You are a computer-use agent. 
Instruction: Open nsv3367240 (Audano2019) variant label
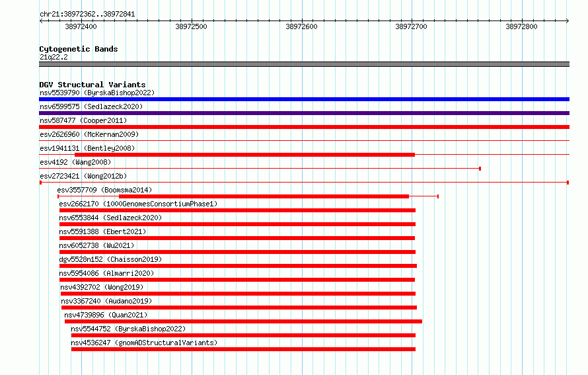tap(106, 301)
